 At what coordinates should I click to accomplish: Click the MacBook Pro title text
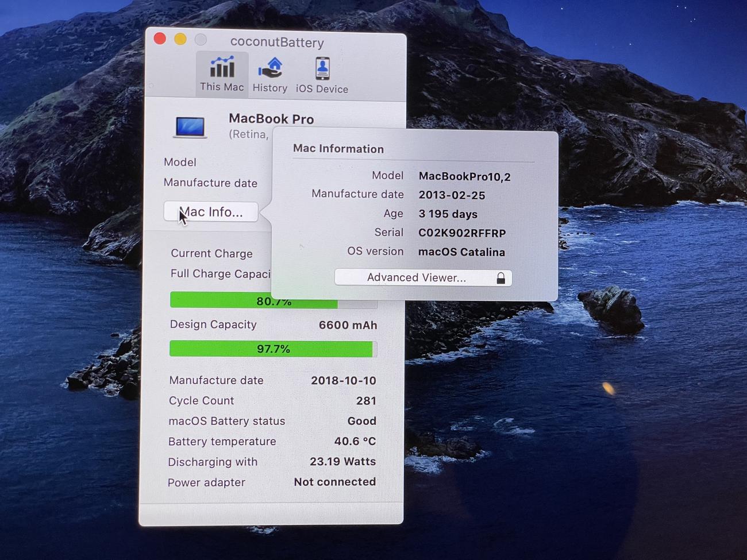pyautogui.click(x=271, y=119)
